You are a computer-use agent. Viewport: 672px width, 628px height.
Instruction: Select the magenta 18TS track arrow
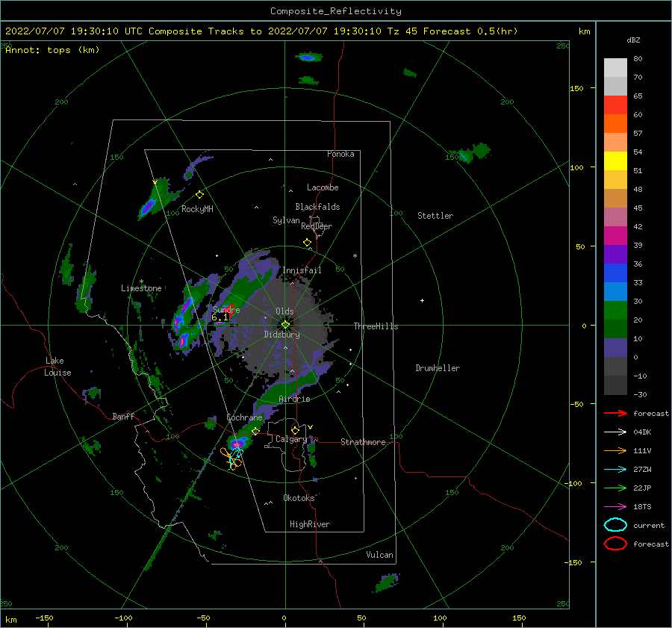(x=615, y=507)
